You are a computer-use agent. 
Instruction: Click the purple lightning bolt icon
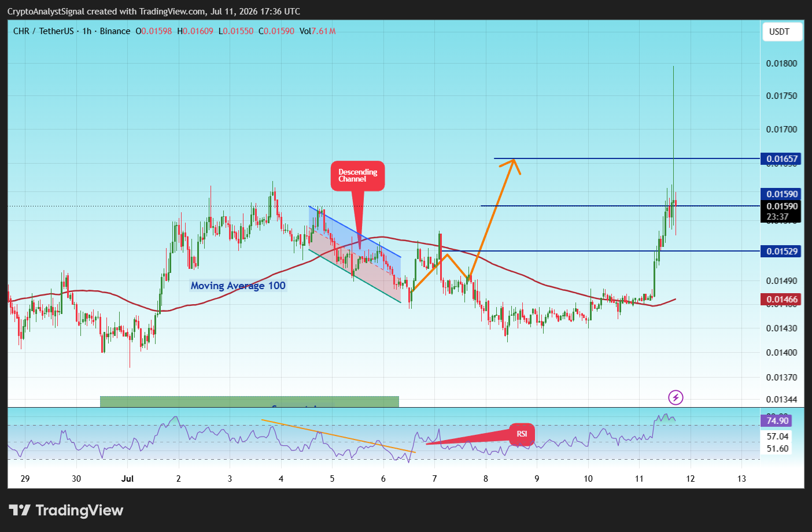pos(676,397)
